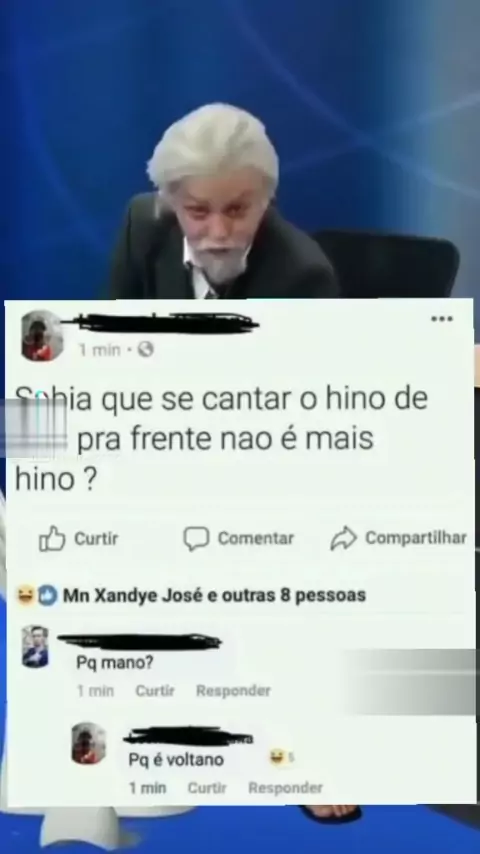
Task: Click the Compartilhar label text
Action: (x=416, y=538)
